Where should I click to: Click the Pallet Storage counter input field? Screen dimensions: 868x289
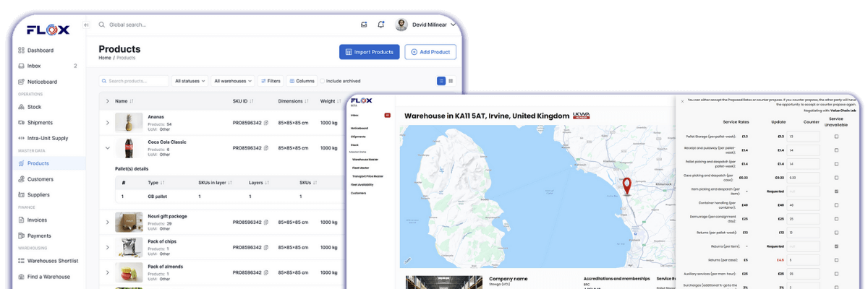point(803,136)
